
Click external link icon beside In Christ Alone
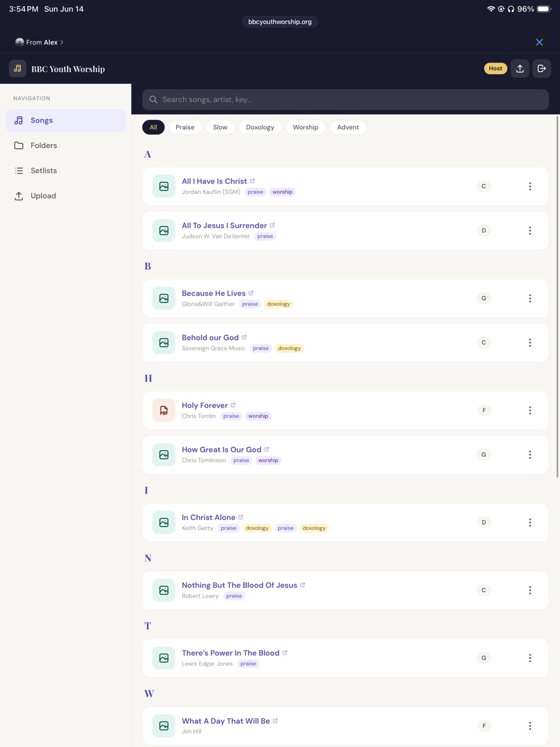(241, 517)
